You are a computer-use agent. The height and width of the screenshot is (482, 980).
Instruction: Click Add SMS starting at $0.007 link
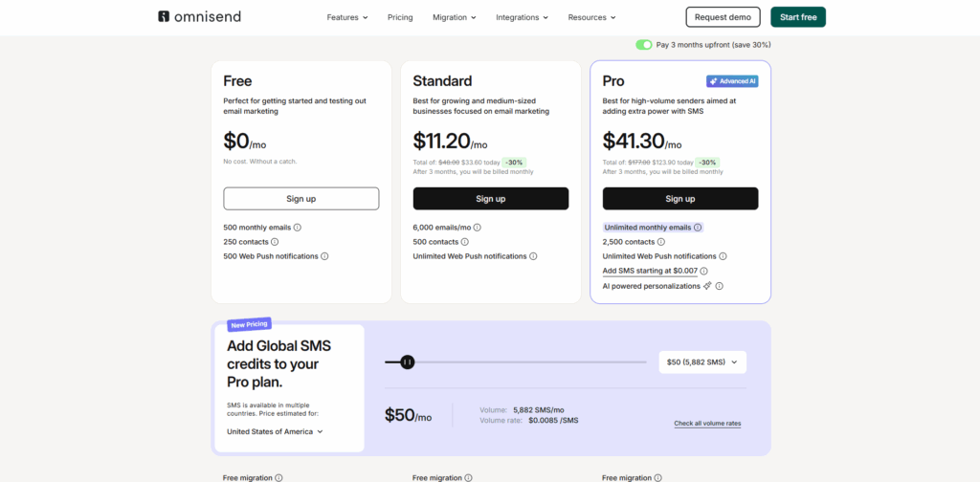pyautogui.click(x=650, y=272)
